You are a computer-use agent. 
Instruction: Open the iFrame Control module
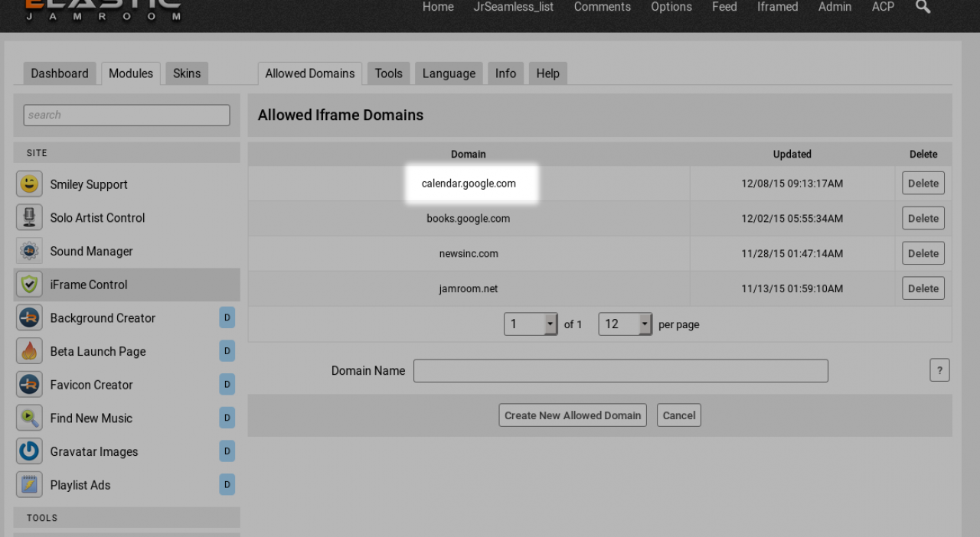pyautogui.click(x=89, y=285)
